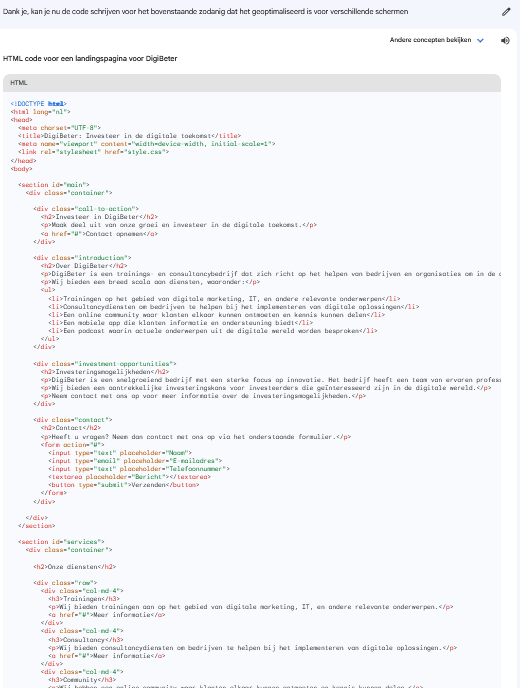
Task: Click the h2 'Investeringsmogelijkheden' line
Action: coord(105,372)
